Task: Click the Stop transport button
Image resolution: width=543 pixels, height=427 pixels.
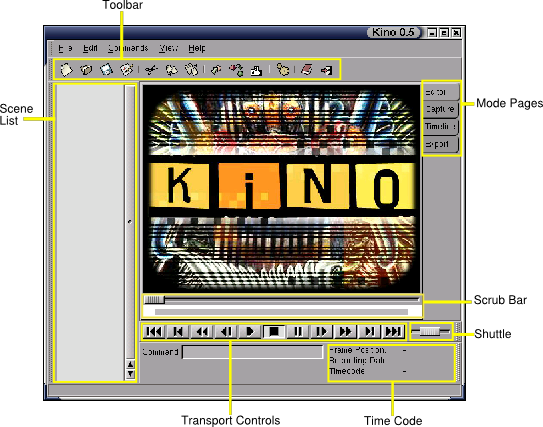Action: (274, 332)
